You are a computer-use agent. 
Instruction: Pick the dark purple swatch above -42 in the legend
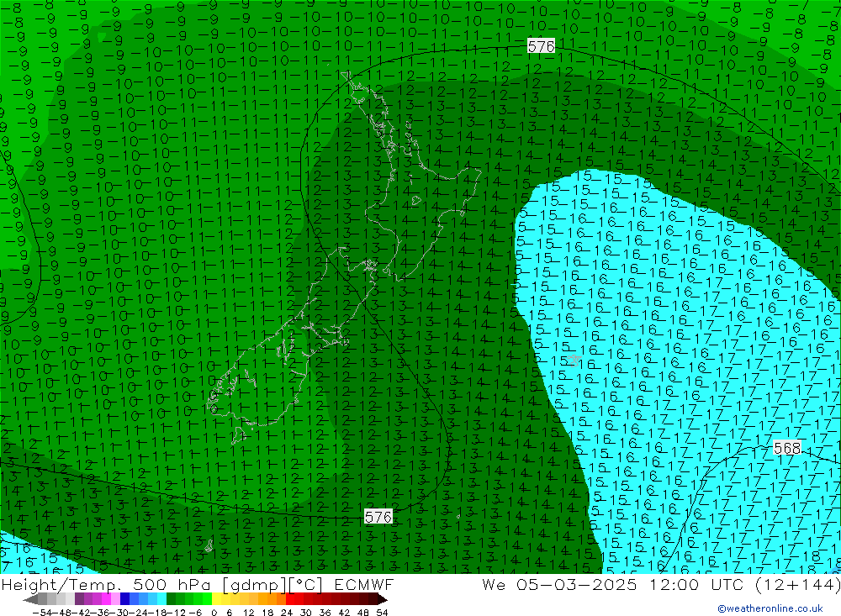click(80, 599)
